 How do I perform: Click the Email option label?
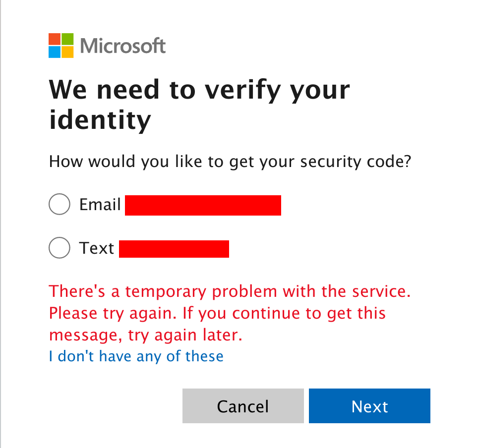click(x=100, y=204)
